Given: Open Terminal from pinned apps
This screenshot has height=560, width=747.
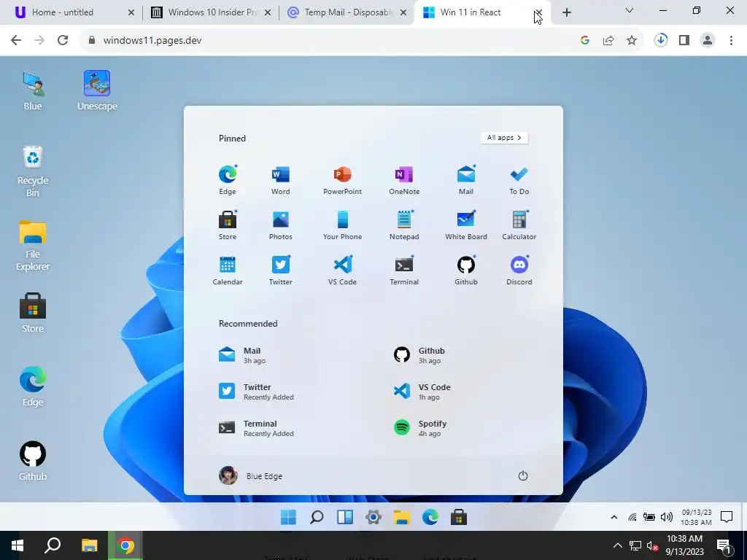Looking at the screenshot, I should click(x=404, y=270).
